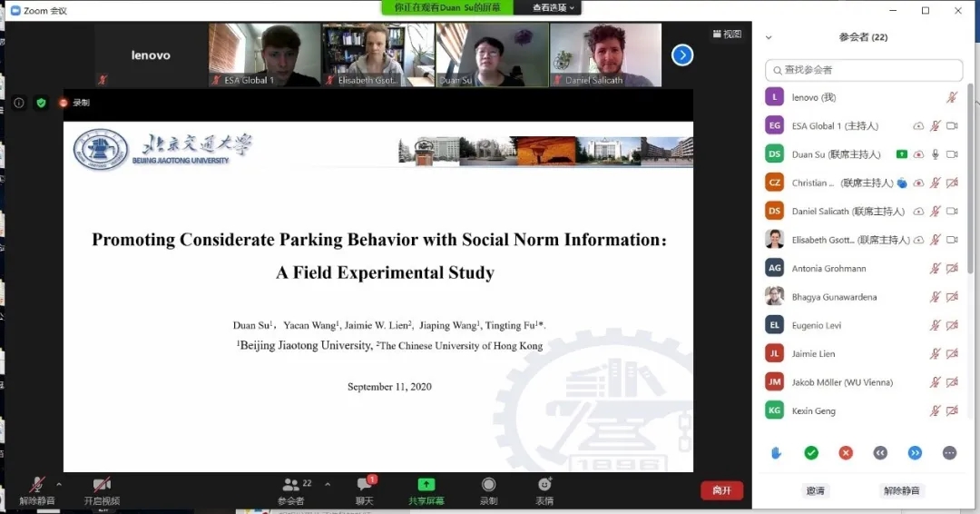Image resolution: width=980 pixels, height=514 pixels.
Task: Open audio options caret beside unmute
Action: coord(59,484)
